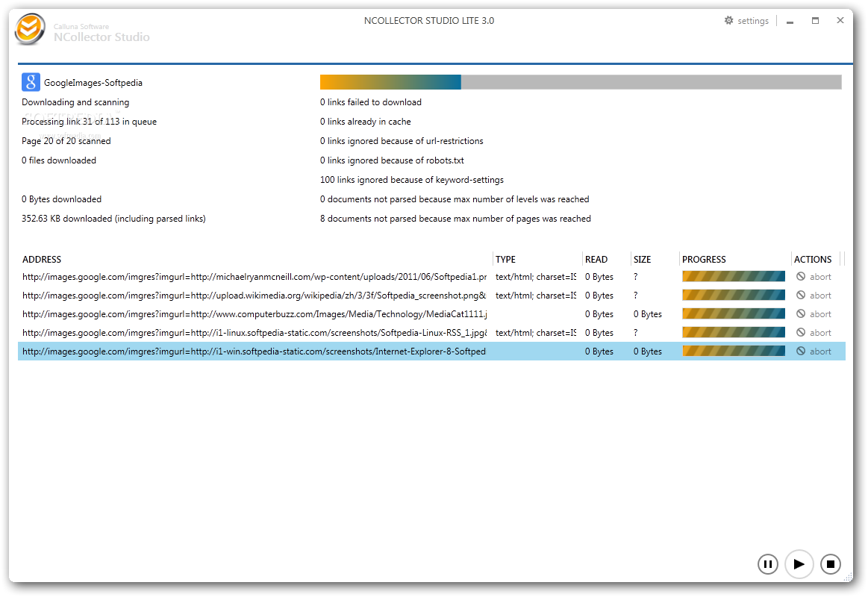Click the overall project progress bar

pos(581,82)
